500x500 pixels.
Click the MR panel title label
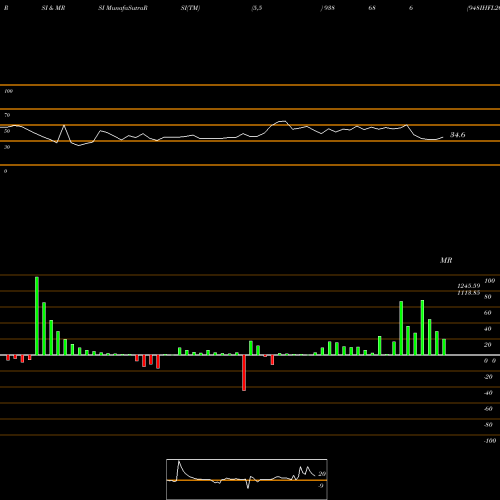click(446, 260)
